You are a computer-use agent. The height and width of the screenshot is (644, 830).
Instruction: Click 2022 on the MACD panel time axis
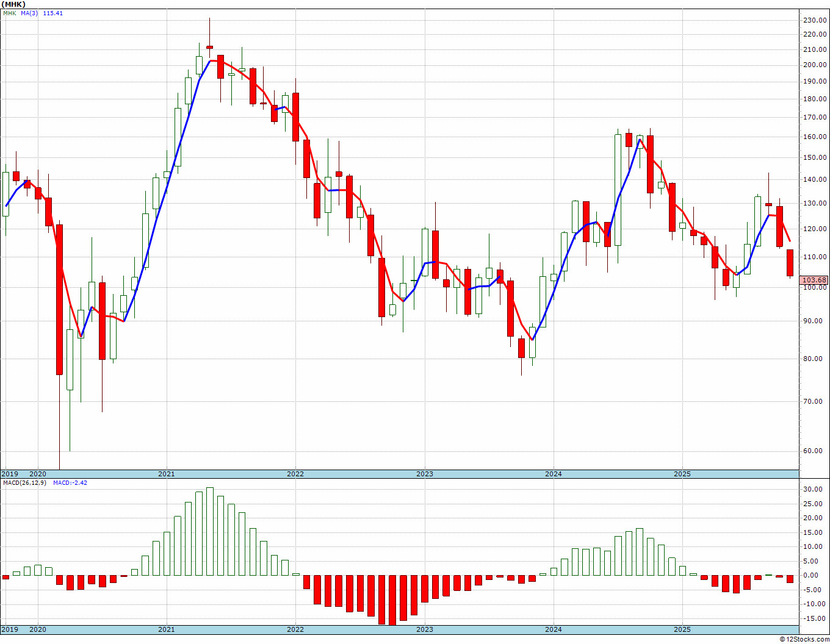tap(295, 630)
